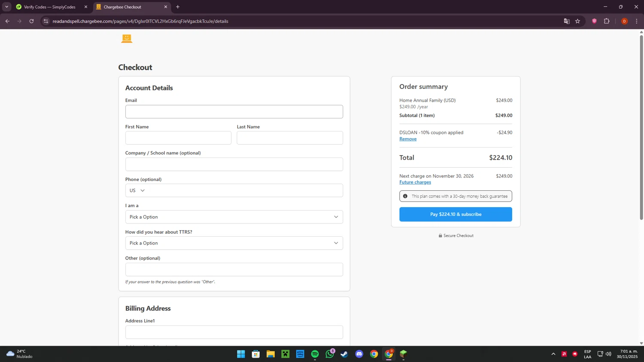
Task: Click the vertical page scrollbar thumb
Action: coord(641,127)
